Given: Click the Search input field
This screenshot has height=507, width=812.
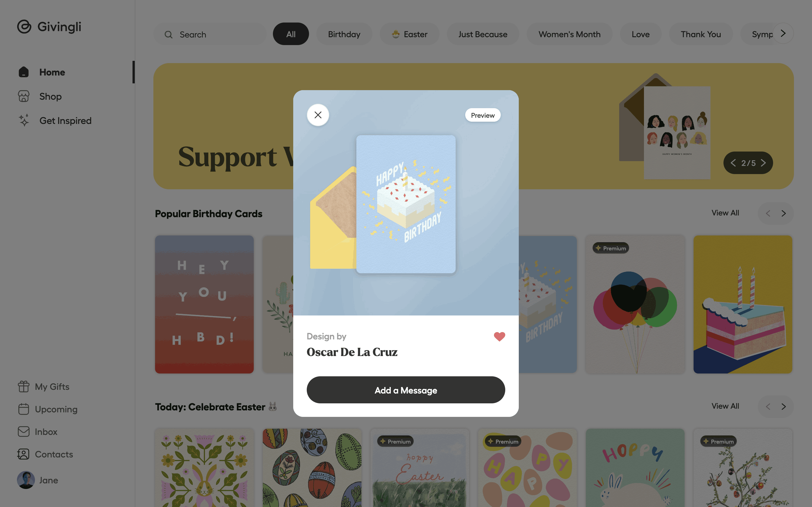Looking at the screenshot, I should (x=210, y=34).
